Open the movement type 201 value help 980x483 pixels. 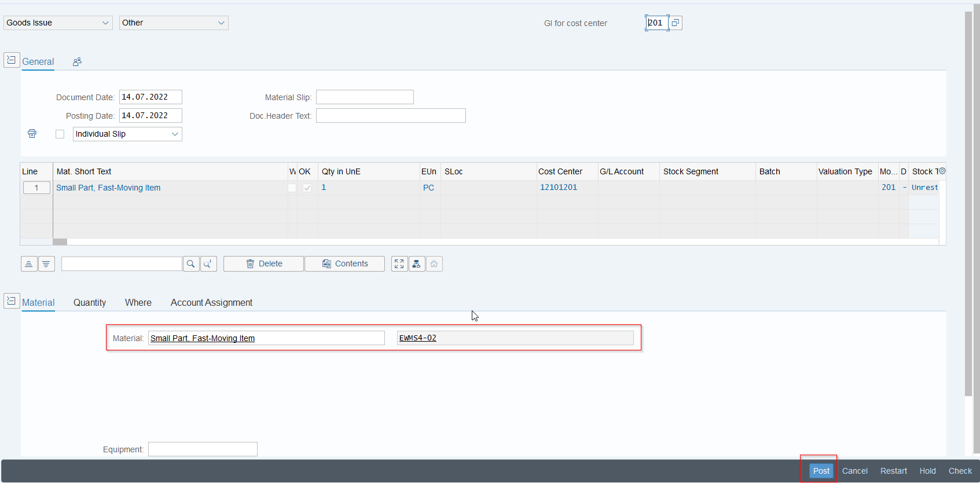coord(676,23)
